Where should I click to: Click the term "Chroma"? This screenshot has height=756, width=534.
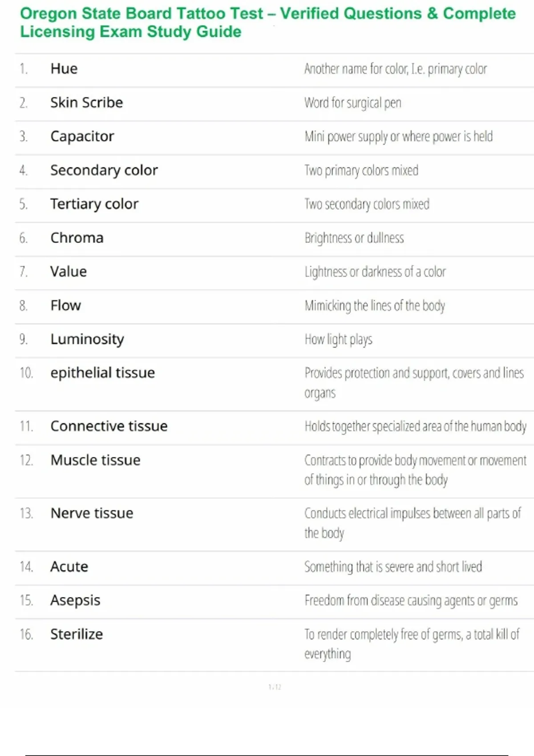[x=77, y=238]
